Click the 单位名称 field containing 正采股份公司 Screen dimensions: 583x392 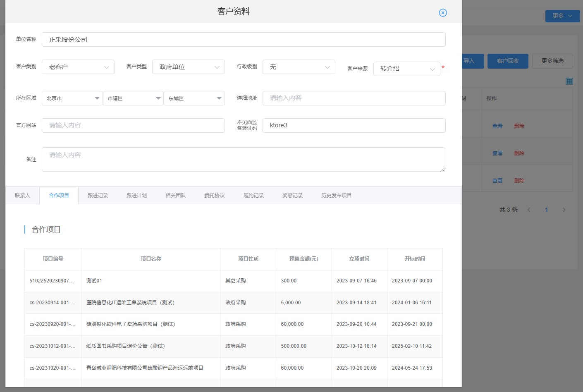tap(244, 40)
